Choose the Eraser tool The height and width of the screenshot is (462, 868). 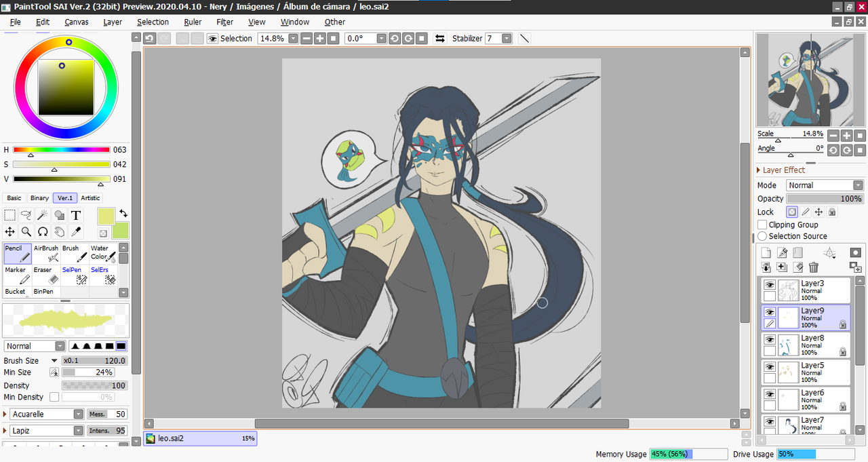tap(46, 275)
